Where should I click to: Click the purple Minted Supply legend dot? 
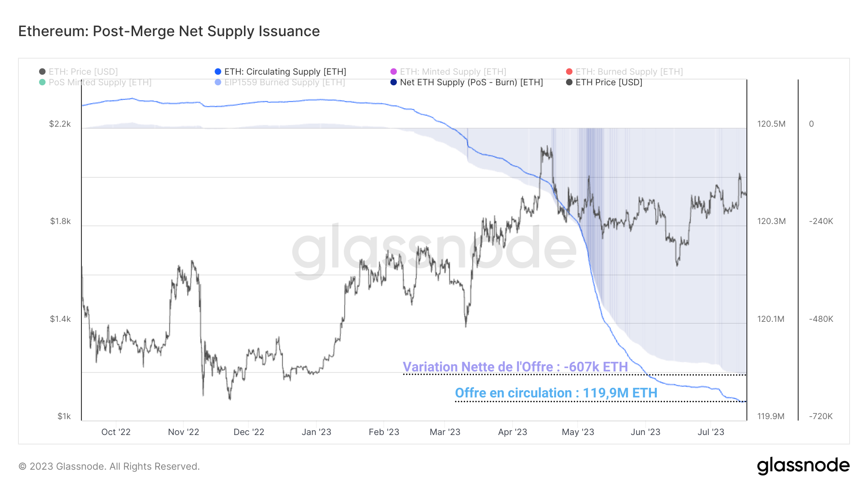tap(393, 72)
